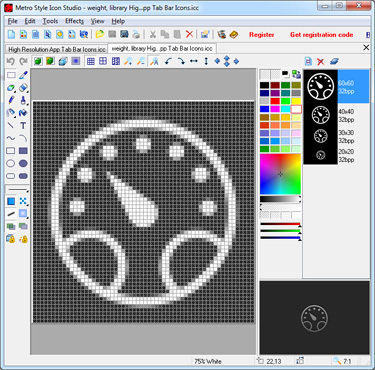Click inside the rainbow color spectrum picker
Viewport: 375px width, 370px height.
tap(280, 174)
